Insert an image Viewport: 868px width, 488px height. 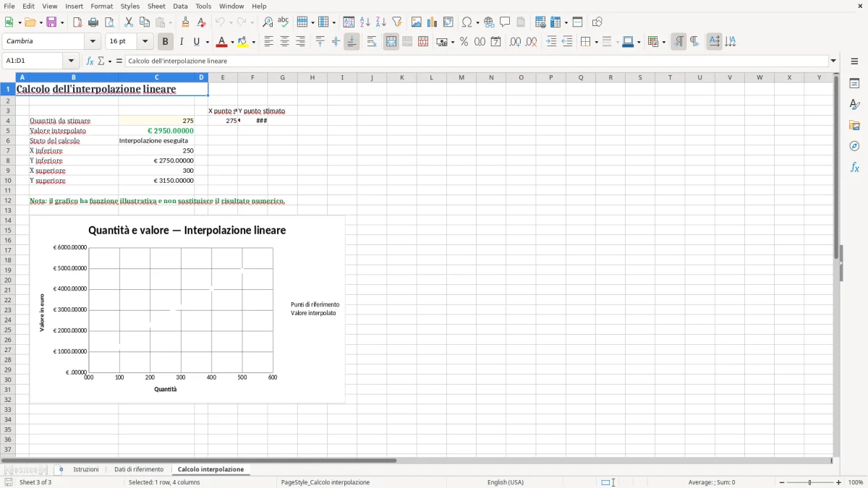tap(417, 22)
